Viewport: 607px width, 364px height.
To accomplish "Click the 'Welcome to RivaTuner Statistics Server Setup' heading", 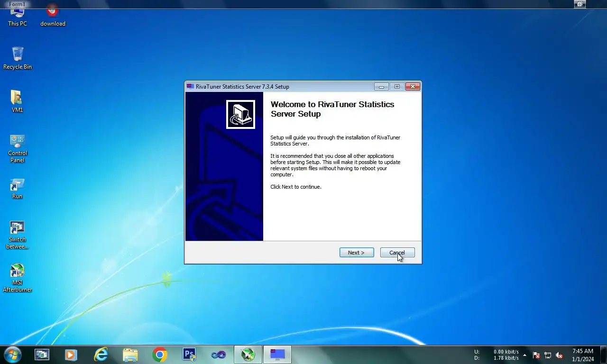I will click(x=332, y=109).
